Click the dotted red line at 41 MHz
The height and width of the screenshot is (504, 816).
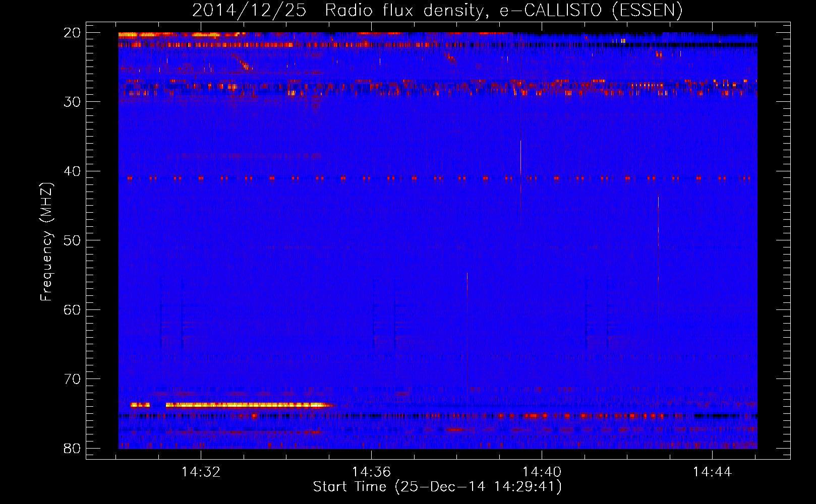[439, 178]
